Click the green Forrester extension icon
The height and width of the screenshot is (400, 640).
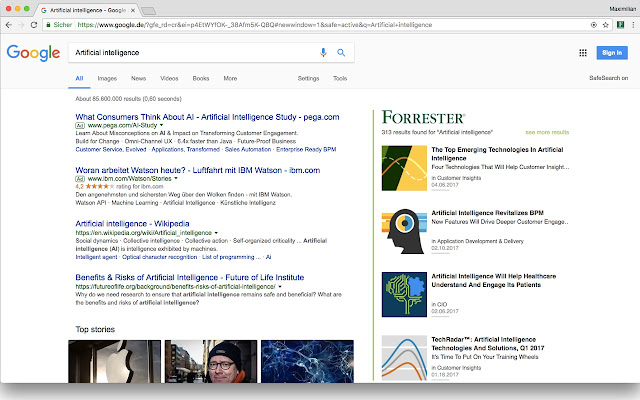click(x=620, y=25)
